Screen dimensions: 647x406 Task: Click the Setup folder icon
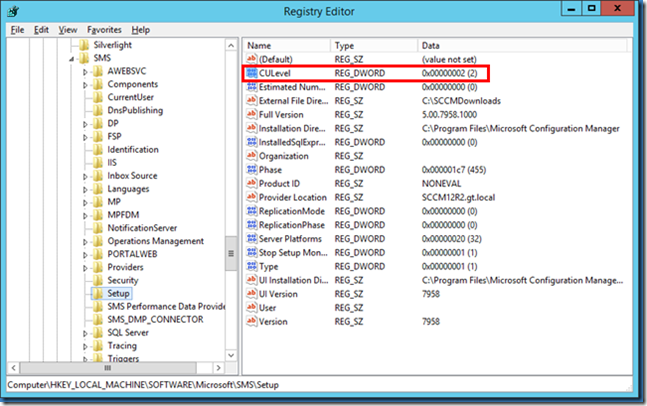tap(98, 293)
